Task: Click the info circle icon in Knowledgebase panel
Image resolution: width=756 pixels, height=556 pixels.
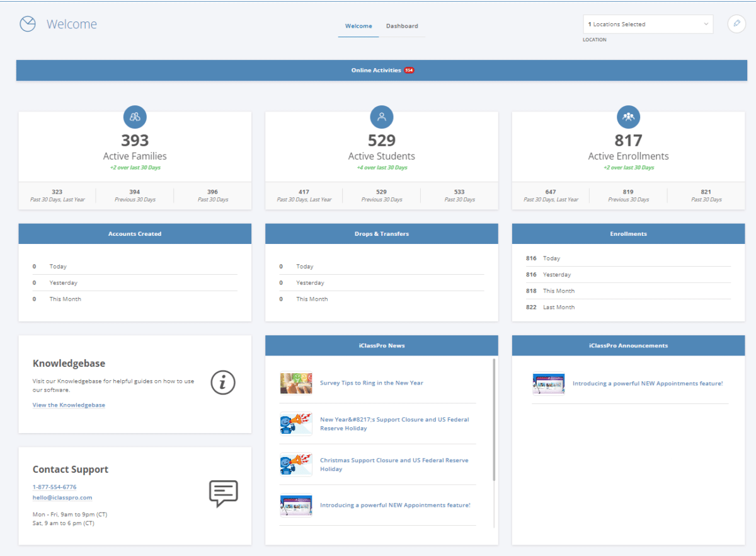Action: point(222,383)
